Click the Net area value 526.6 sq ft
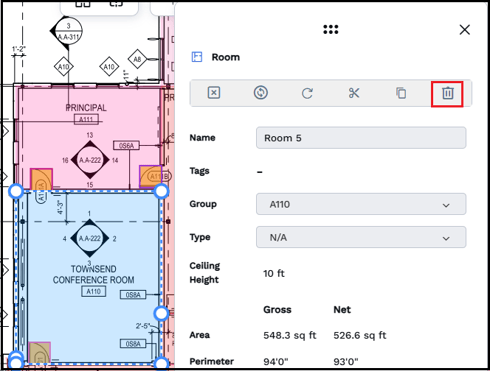490x371 pixels. pos(360,335)
